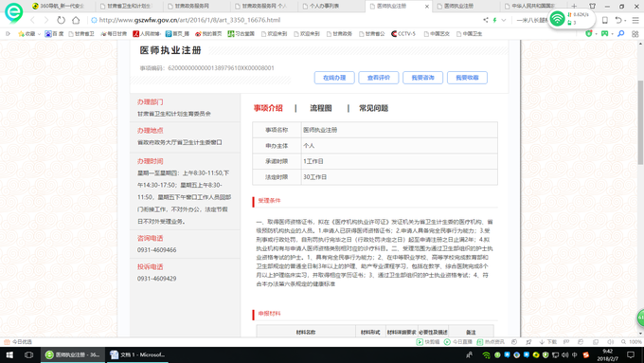Open the browser main menu
The image size is (644, 363).
[x=635, y=20]
